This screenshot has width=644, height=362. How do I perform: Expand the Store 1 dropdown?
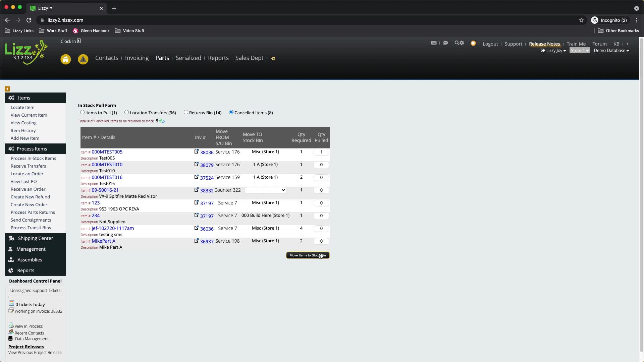tap(580, 51)
